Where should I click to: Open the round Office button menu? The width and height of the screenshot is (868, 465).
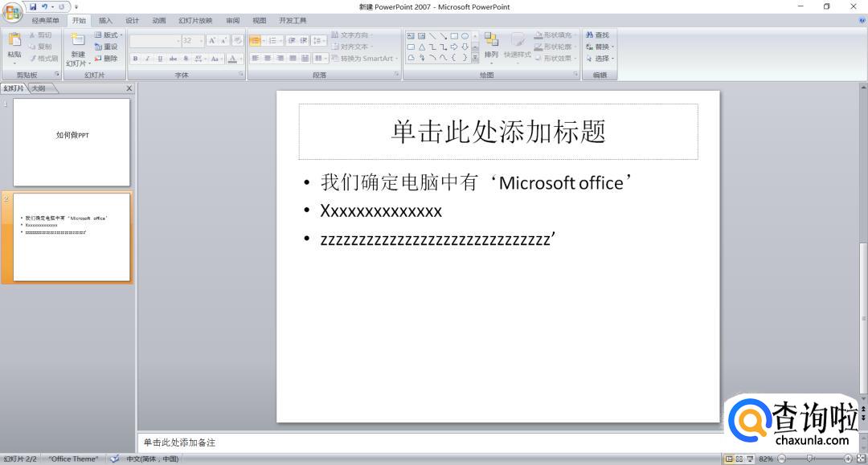coord(12,12)
